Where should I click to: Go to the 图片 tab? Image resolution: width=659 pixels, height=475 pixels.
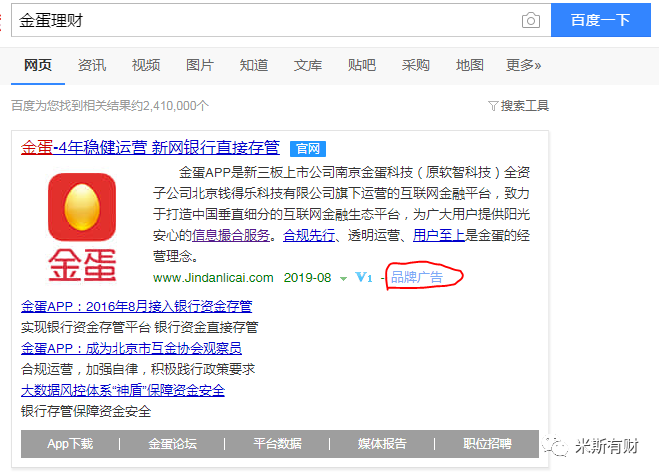(200, 66)
